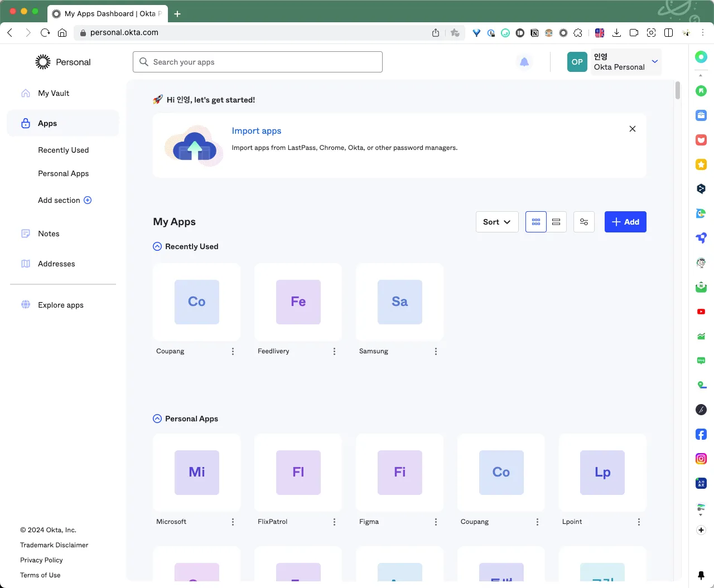Select the My Apps Dashboard tab
This screenshot has width=714, height=588.
107,14
